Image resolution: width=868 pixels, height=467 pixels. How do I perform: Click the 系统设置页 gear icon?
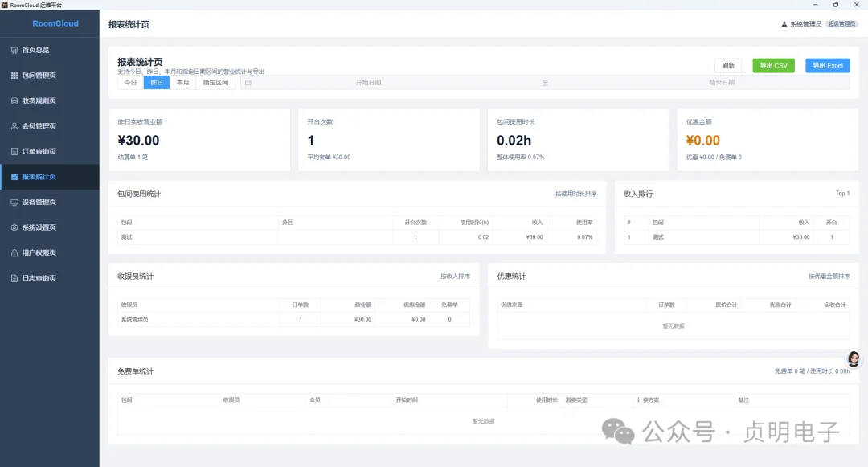click(x=14, y=227)
